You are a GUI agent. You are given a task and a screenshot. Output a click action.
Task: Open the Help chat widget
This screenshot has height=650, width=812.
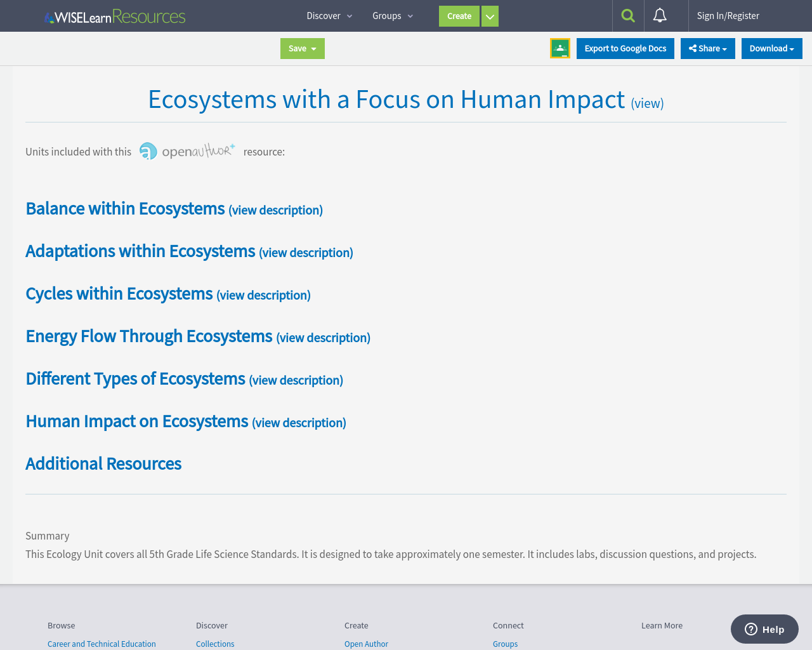coord(764,629)
